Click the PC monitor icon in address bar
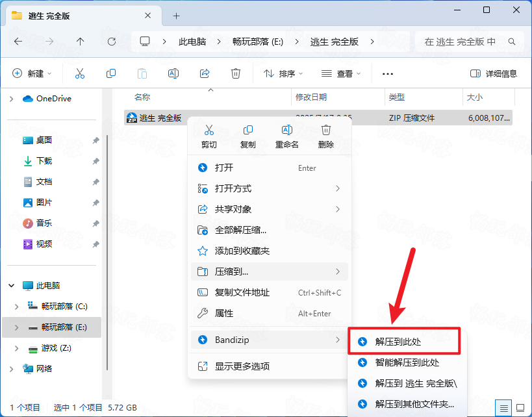 coord(145,42)
